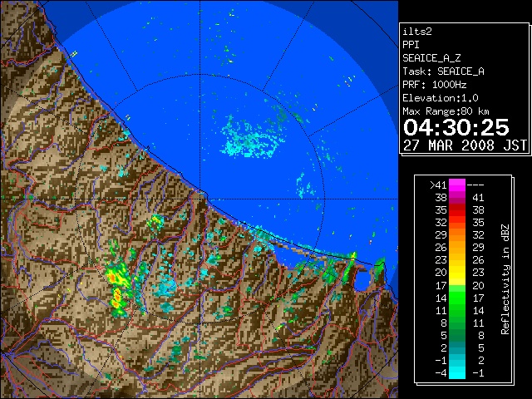Select the '27 MAR 2008 JST' date
532x399 pixels.
465,145
